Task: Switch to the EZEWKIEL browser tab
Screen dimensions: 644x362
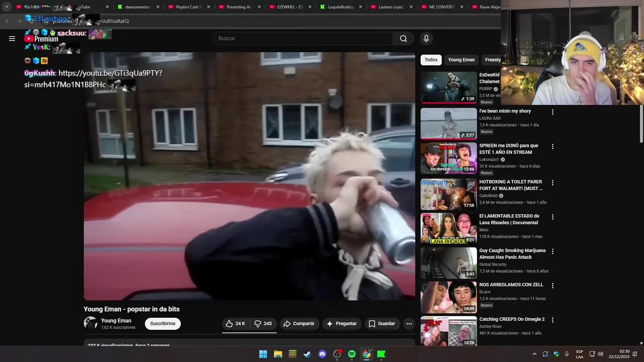Action: pyautogui.click(x=290, y=7)
